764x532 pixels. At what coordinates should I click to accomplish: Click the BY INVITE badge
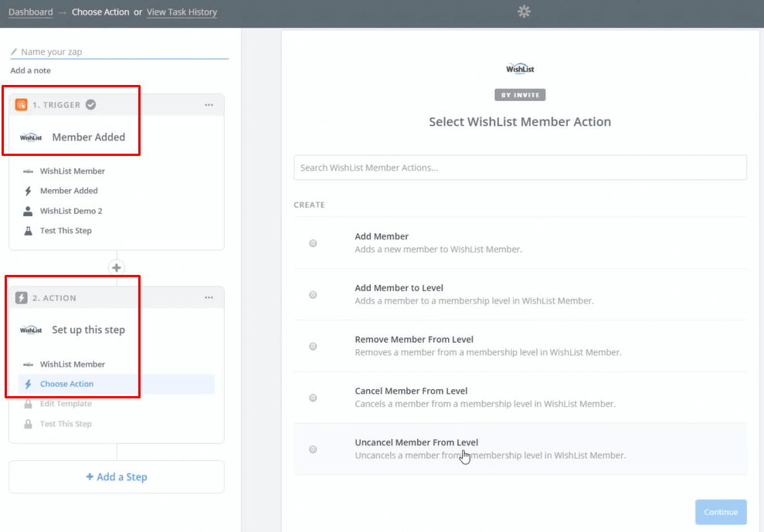[x=520, y=95]
